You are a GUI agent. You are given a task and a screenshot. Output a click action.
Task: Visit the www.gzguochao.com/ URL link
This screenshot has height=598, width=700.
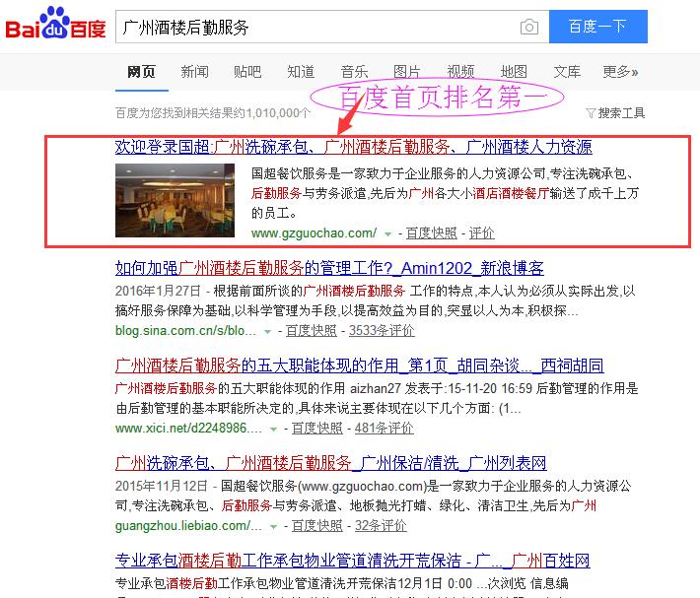[x=314, y=233]
